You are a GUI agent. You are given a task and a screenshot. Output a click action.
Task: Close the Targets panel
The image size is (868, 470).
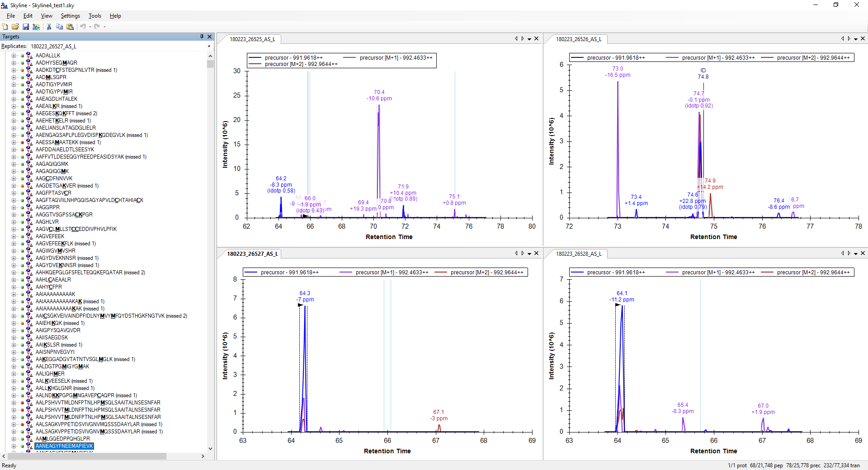click(209, 37)
